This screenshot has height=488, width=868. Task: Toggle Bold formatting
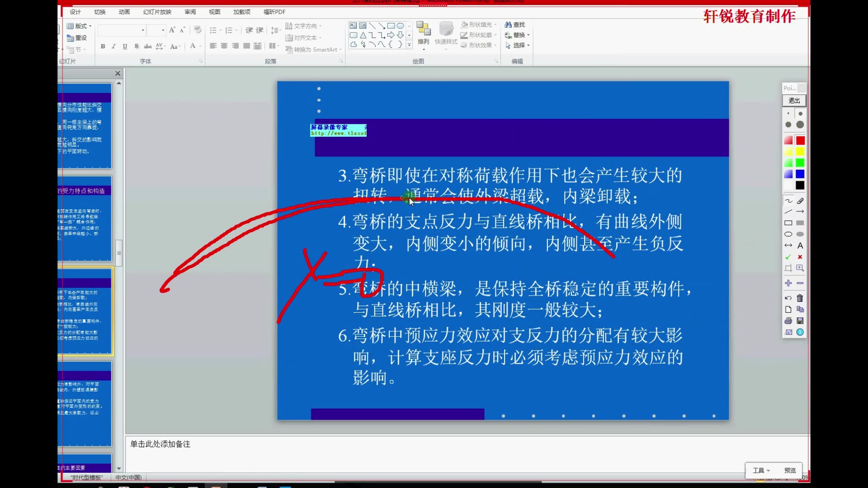[103, 46]
